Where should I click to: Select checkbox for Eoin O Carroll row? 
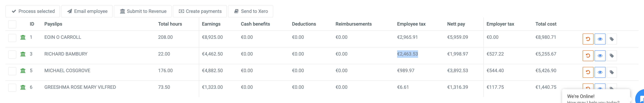click(12, 38)
